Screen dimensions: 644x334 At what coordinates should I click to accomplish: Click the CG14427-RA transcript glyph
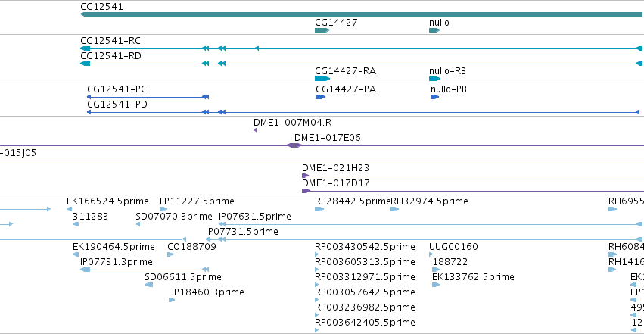click(x=322, y=79)
